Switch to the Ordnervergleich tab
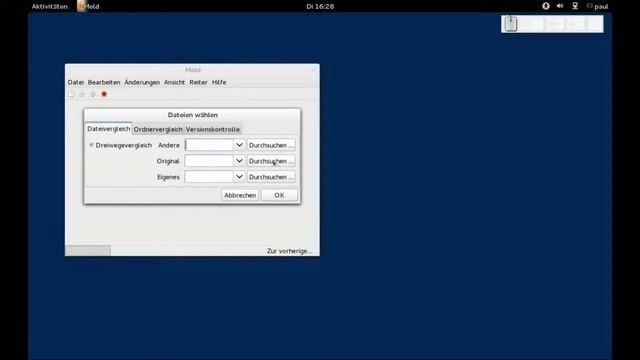 click(x=158, y=129)
